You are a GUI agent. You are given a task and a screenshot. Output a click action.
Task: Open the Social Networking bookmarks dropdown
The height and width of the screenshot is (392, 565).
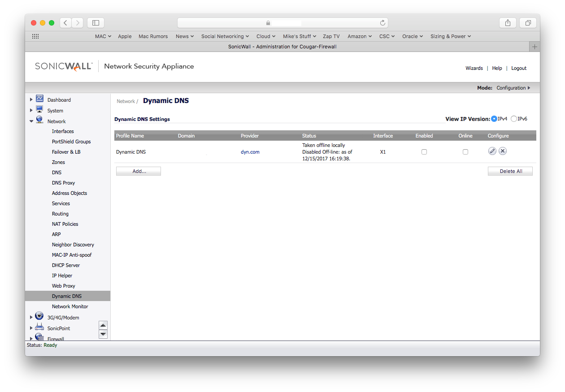tap(226, 36)
